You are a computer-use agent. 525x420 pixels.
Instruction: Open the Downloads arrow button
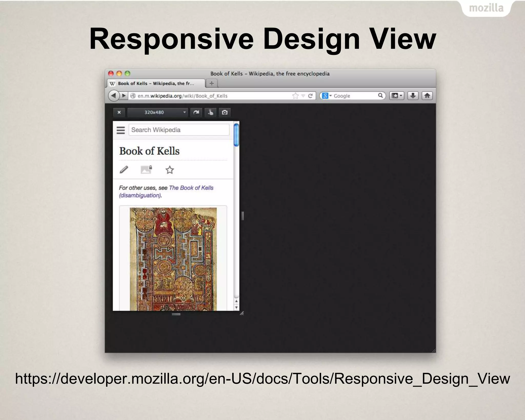[413, 96]
